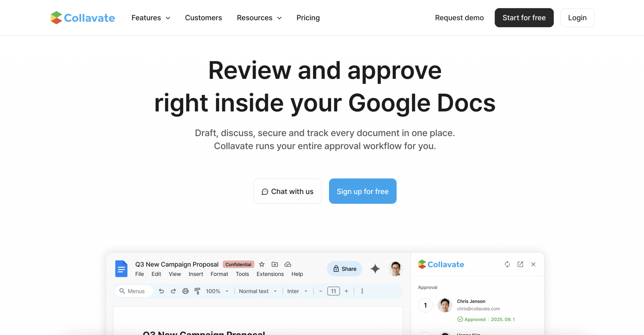This screenshot has height=335, width=644.
Task: Click the Collavate sidebar panel logo
Action: (441, 264)
